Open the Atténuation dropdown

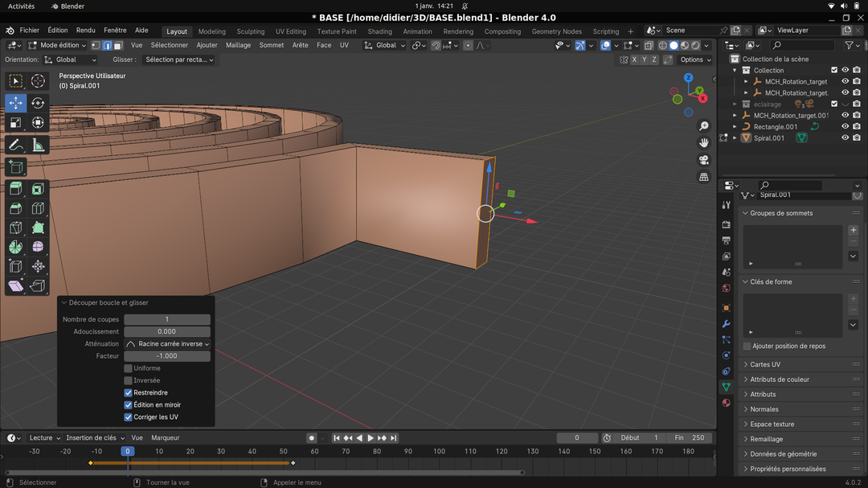pos(167,344)
